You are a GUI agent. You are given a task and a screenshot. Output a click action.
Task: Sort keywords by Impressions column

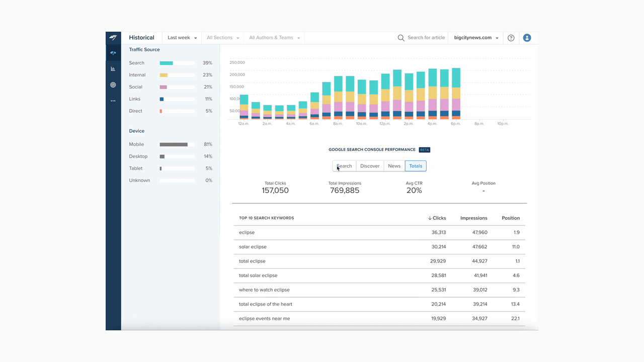(x=474, y=218)
